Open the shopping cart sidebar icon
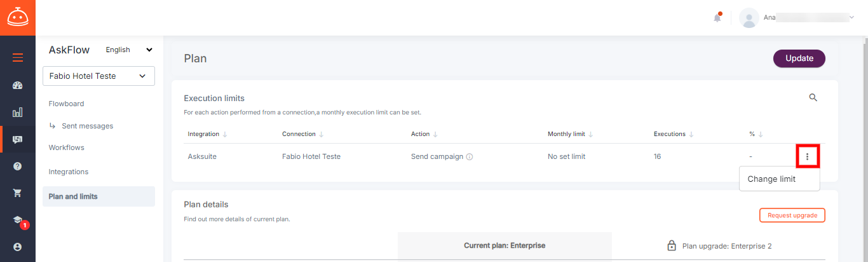Viewport: 868px width, 262px height. pyautogui.click(x=18, y=193)
